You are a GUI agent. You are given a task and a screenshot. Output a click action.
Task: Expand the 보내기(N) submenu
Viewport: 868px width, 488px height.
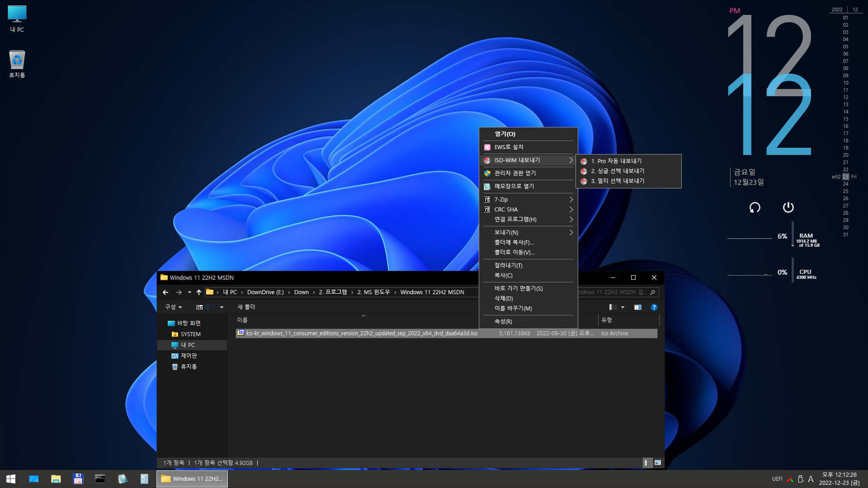[x=528, y=233]
